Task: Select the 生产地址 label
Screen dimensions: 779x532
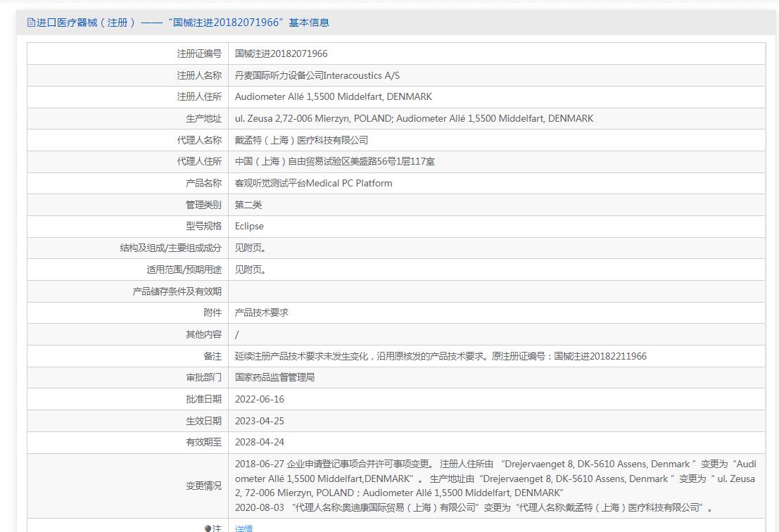Action: tap(203, 119)
